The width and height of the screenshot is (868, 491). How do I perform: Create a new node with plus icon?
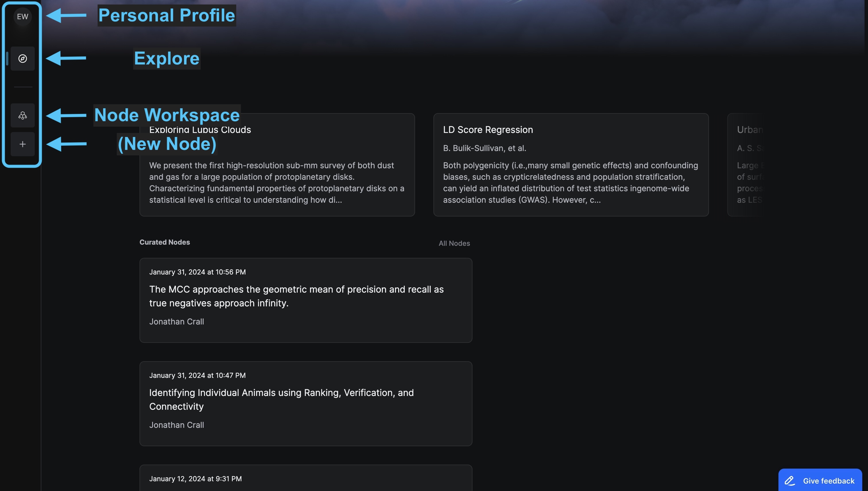click(x=23, y=144)
